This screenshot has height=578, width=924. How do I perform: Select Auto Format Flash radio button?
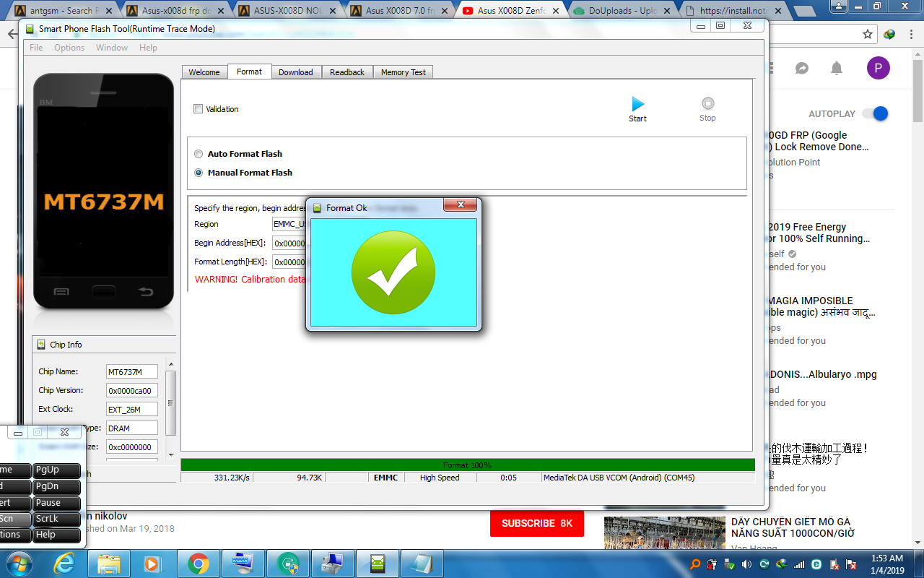(199, 154)
